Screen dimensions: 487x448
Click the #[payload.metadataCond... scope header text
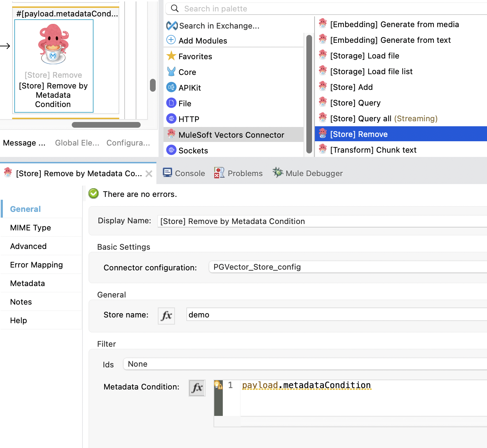(x=67, y=14)
